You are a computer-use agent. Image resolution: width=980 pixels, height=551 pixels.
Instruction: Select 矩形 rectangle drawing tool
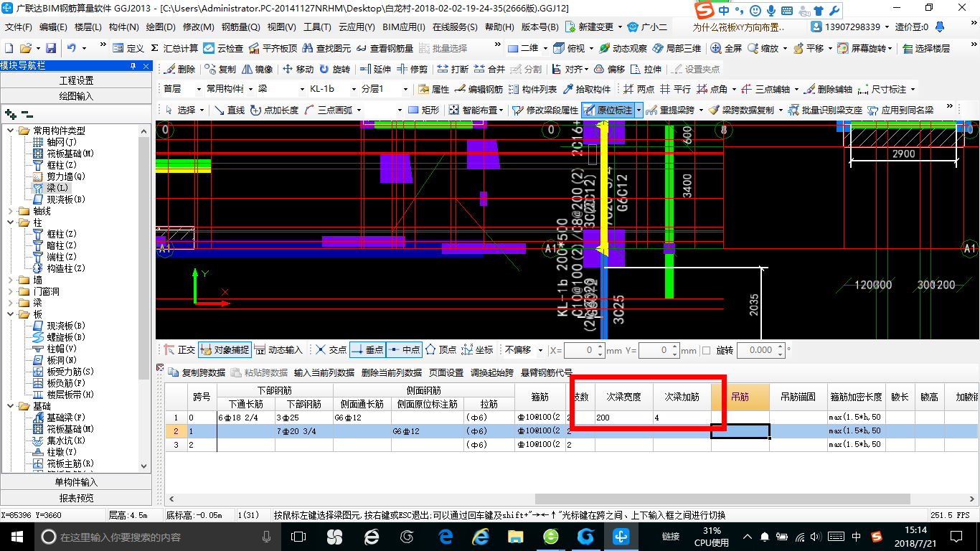coord(423,110)
